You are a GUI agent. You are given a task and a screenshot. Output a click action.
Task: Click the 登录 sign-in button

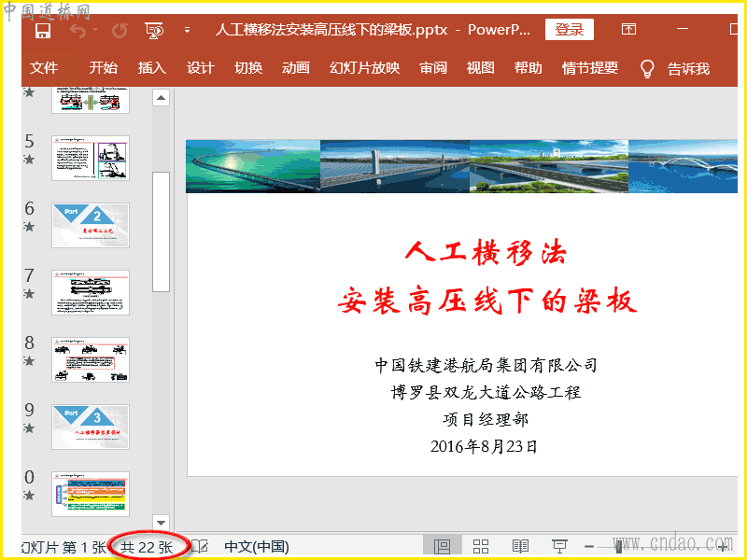[570, 30]
